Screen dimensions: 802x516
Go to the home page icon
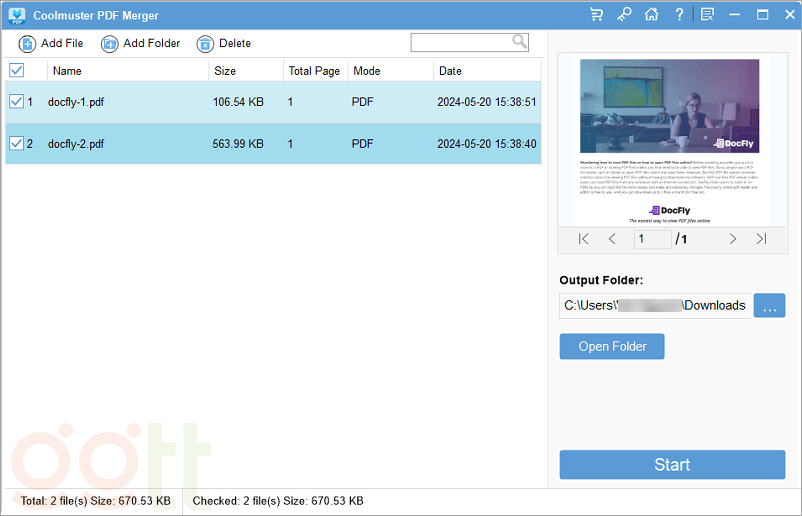click(x=651, y=15)
